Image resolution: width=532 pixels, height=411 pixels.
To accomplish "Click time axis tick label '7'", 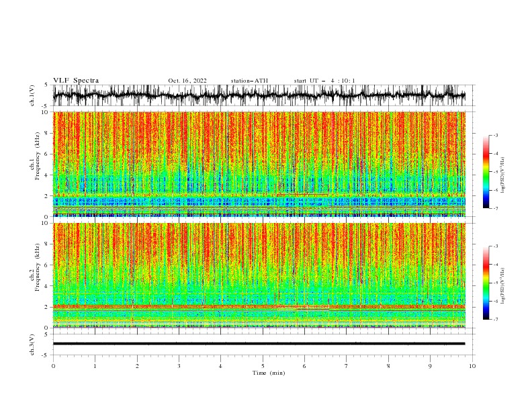I will coord(347,366).
